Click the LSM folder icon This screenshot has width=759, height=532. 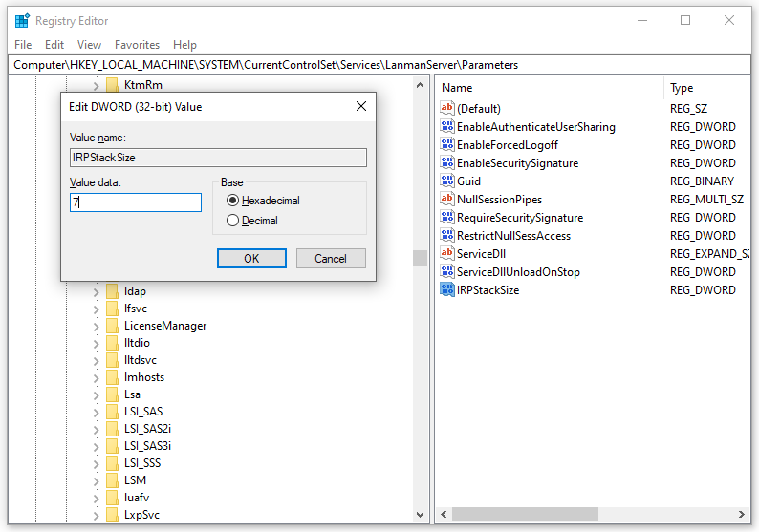112,479
